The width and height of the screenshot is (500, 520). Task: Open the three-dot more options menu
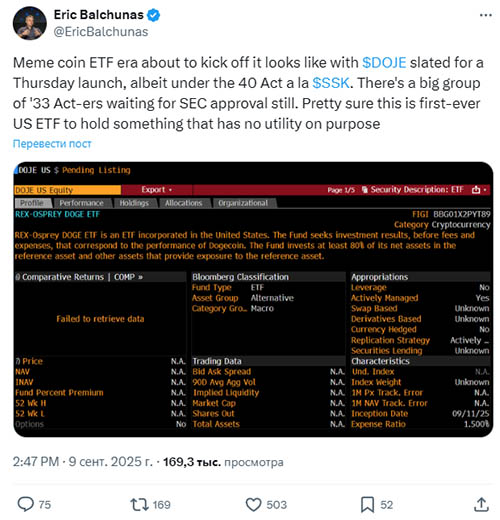(485, 15)
